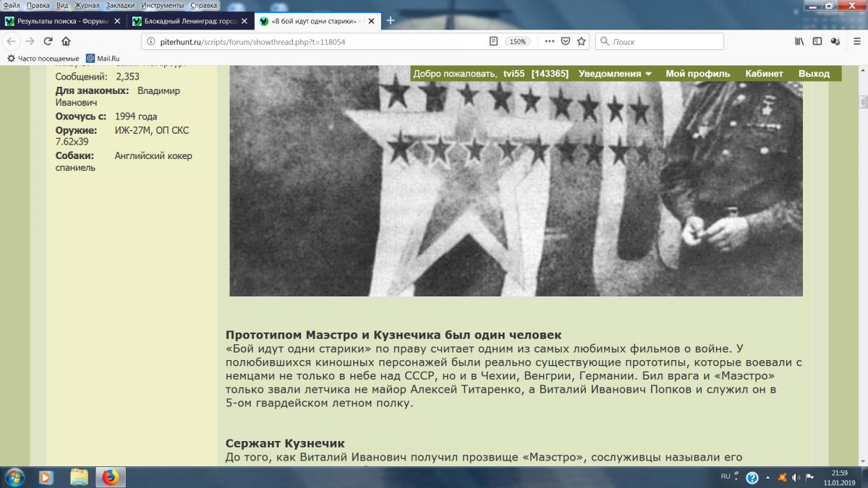Open the Закладки menu
The width and height of the screenshot is (868, 488).
pos(120,5)
